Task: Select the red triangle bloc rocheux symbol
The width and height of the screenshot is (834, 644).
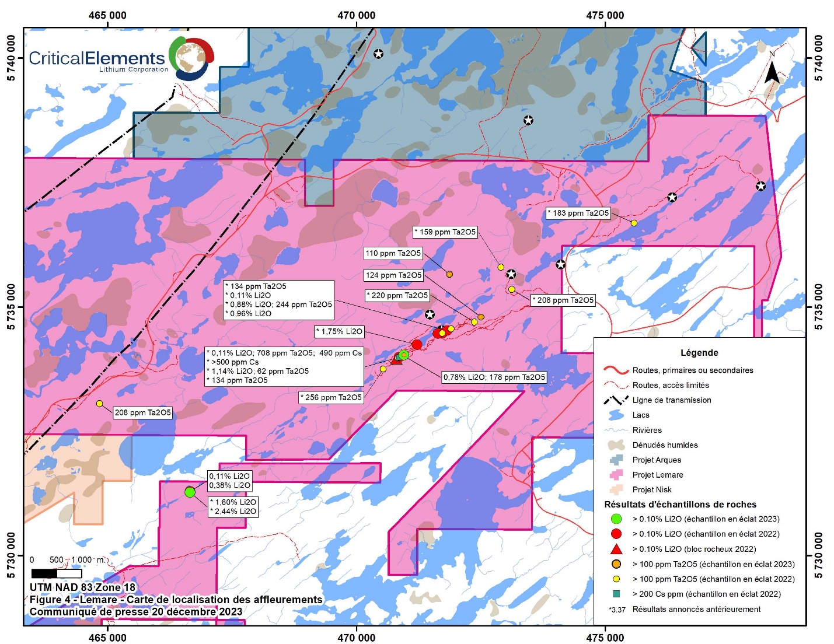Action: tap(616, 549)
